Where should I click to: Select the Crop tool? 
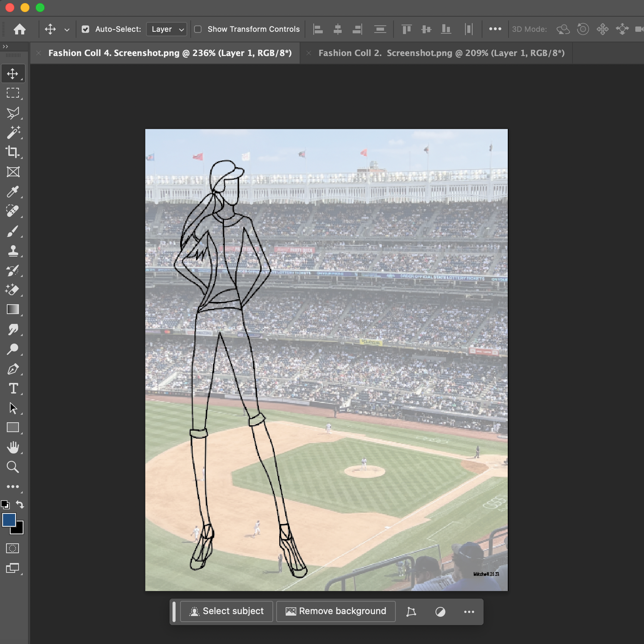(12, 152)
